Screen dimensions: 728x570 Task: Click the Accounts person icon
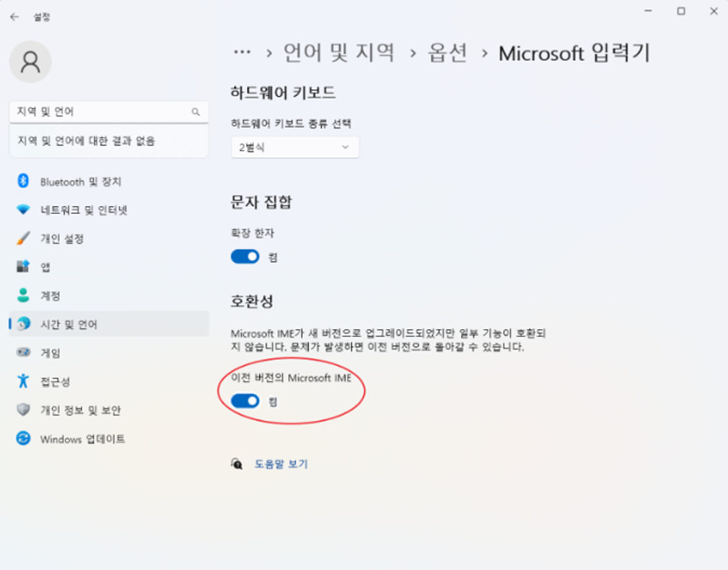[23, 296]
